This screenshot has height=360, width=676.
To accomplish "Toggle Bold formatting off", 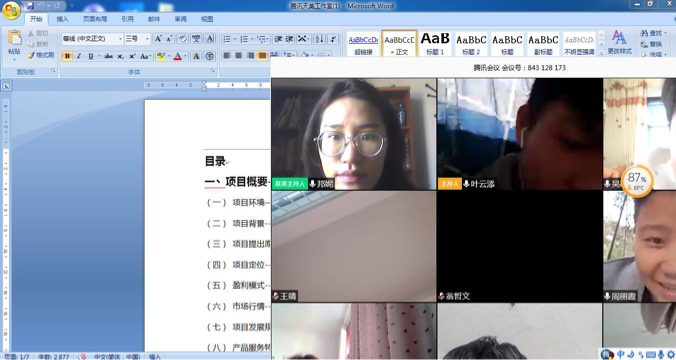I will point(67,56).
